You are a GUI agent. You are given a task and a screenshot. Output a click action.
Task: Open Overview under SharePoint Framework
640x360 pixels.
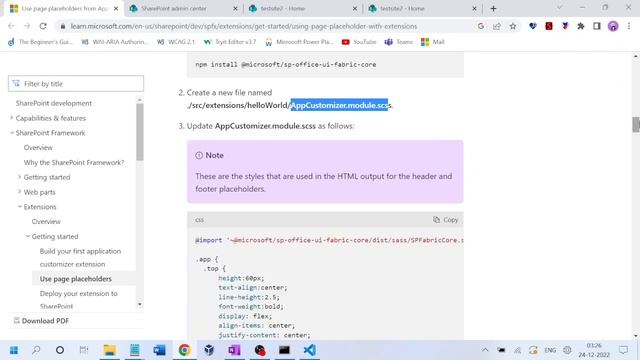pos(38,147)
